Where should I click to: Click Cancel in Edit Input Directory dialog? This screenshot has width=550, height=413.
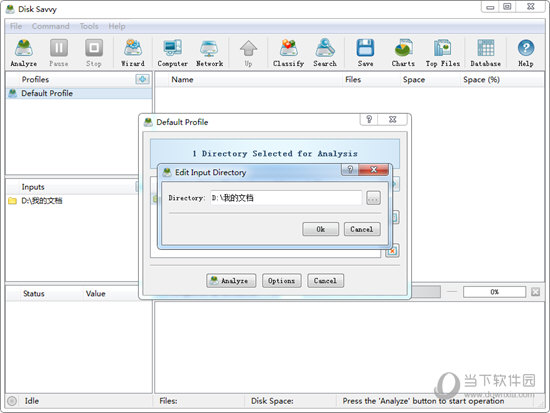[x=362, y=229]
